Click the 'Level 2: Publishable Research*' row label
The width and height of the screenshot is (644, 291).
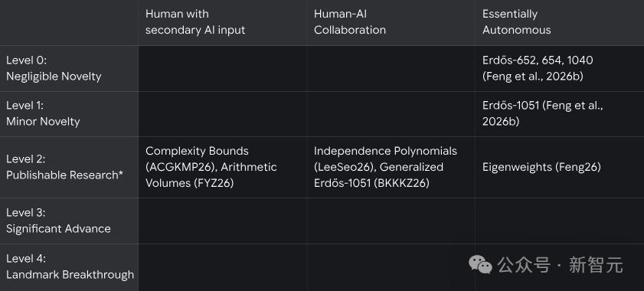64,167
